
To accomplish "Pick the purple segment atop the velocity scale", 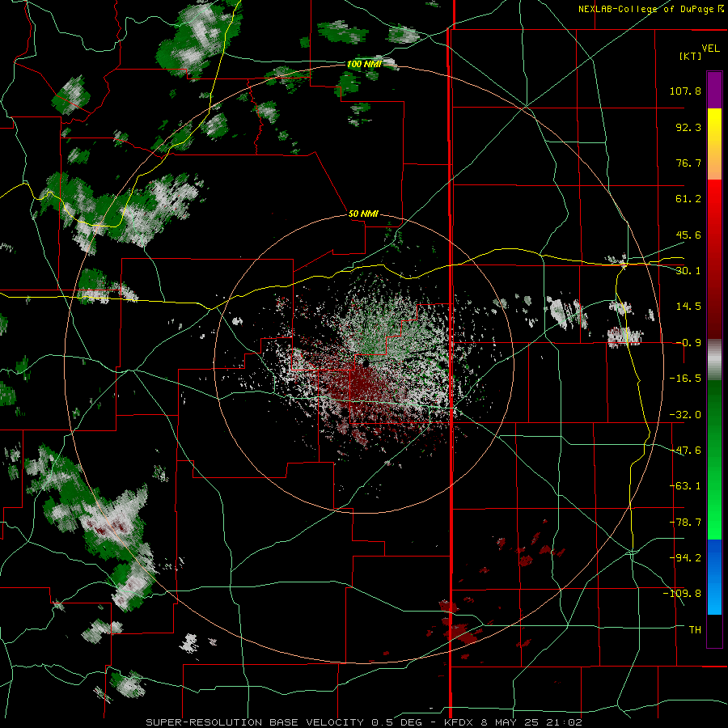I will (x=714, y=90).
